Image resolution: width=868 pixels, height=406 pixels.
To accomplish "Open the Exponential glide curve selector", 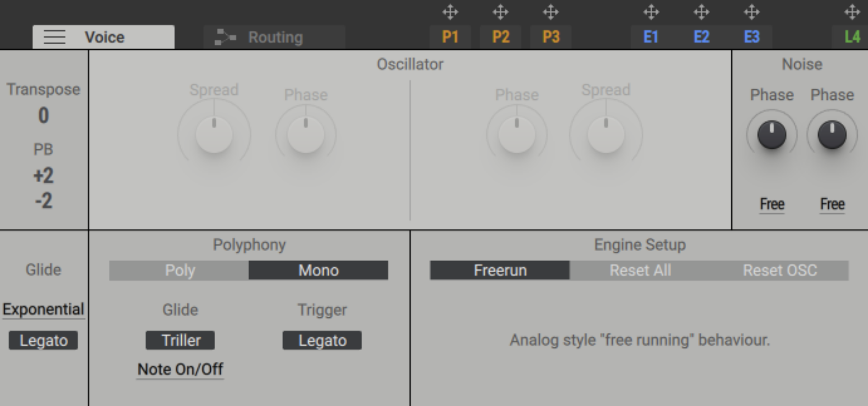I will coord(43,309).
